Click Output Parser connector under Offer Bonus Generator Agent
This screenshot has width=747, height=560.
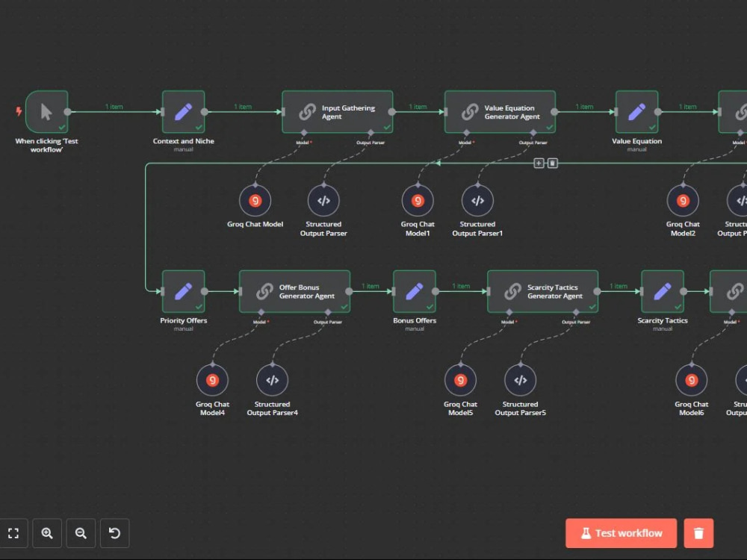click(328, 312)
